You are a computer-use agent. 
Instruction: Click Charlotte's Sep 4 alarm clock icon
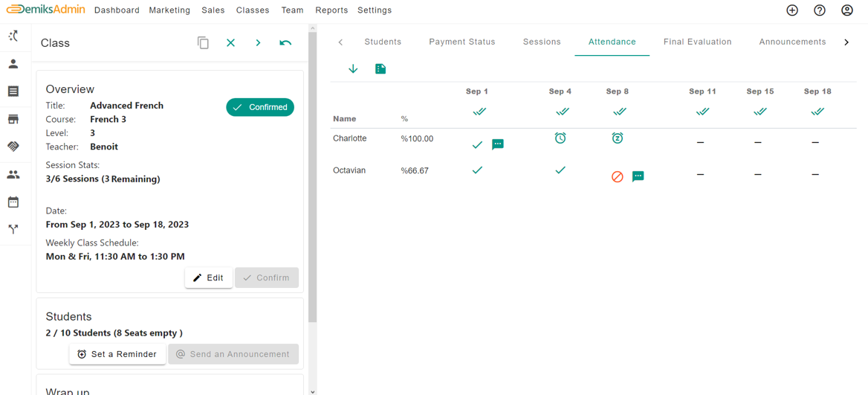click(560, 138)
